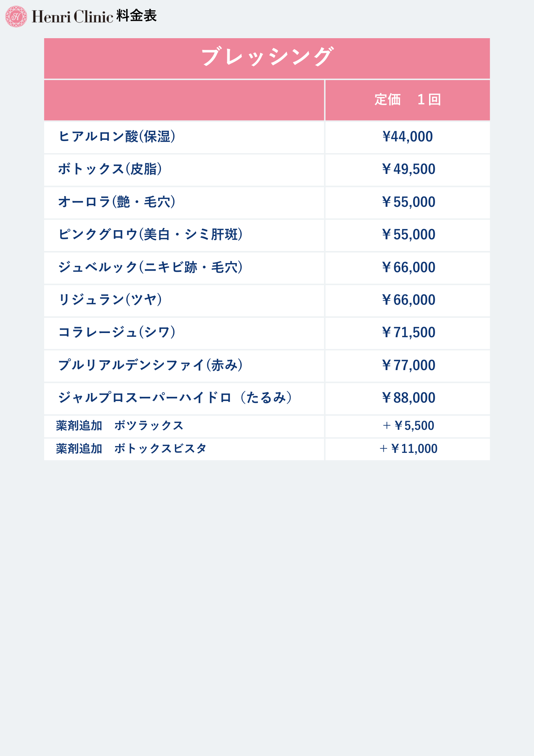
Task: Click the ¥44,000 price cell
Action: tap(407, 137)
